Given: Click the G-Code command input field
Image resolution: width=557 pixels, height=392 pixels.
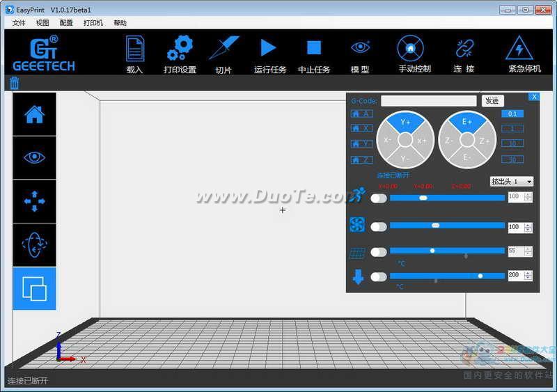Looking at the screenshot, I should click(x=428, y=101).
